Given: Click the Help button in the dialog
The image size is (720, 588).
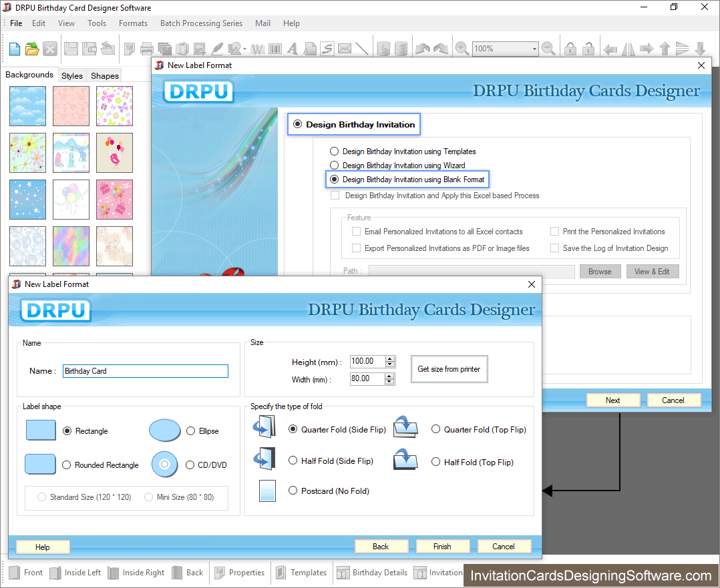Looking at the screenshot, I should pyautogui.click(x=43, y=547).
